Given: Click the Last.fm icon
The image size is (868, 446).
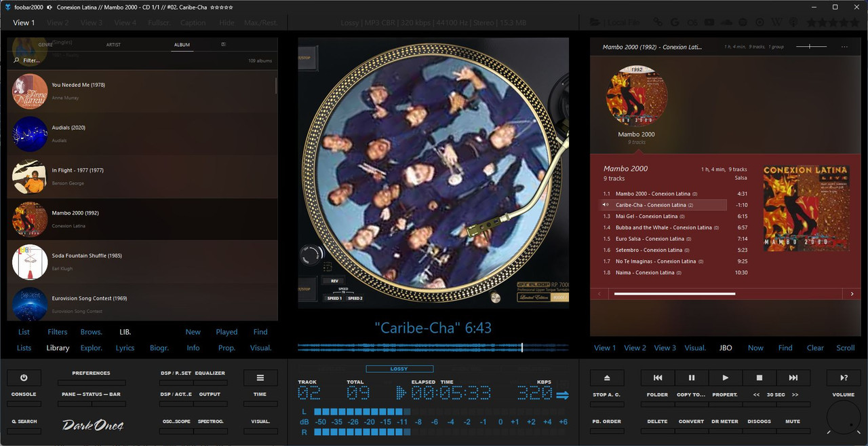Looking at the screenshot, I should pyautogui.click(x=692, y=22).
